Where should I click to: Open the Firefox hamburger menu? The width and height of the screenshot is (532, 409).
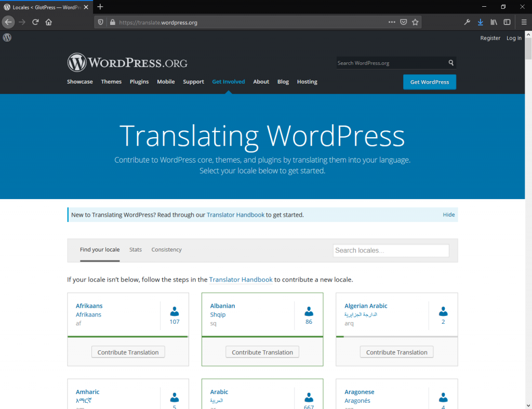524,22
